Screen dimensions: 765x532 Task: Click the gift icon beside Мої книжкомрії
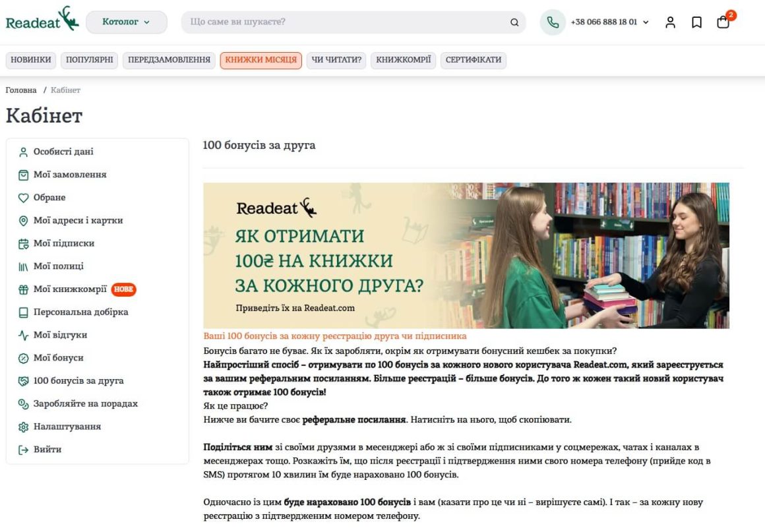23,289
